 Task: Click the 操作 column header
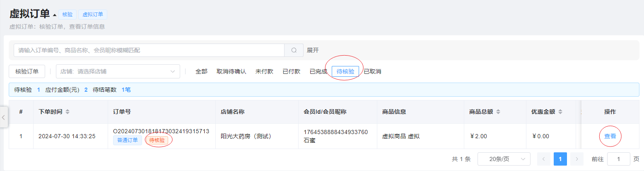click(610, 112)
